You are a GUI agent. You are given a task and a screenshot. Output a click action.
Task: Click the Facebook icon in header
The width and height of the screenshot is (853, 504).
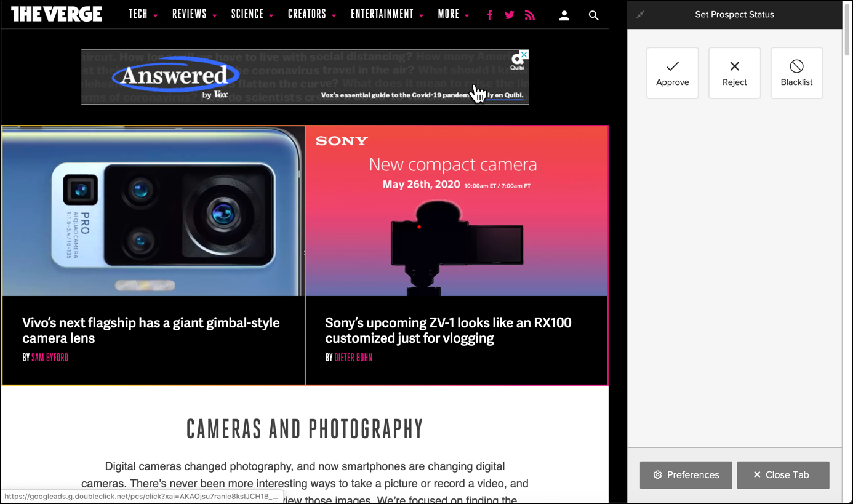tap(490, 15)
